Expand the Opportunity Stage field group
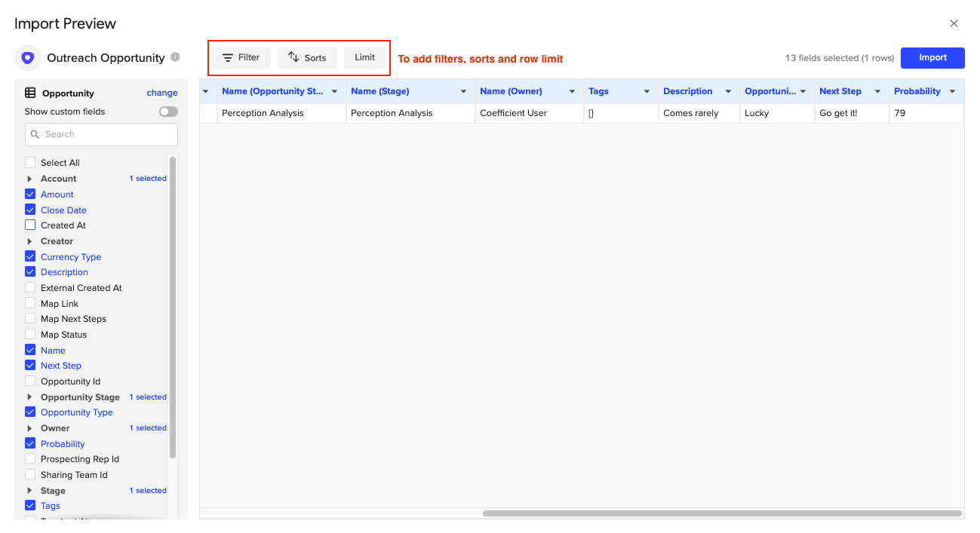The height and width of the screenshot is (533, 980). pos(29,397)
